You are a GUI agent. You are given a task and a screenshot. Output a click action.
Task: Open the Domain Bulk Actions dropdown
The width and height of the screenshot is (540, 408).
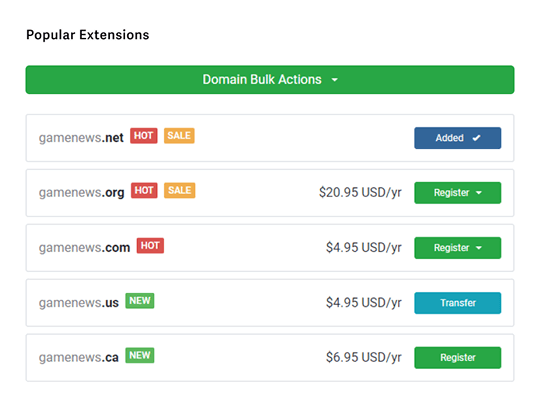point(270,80)
